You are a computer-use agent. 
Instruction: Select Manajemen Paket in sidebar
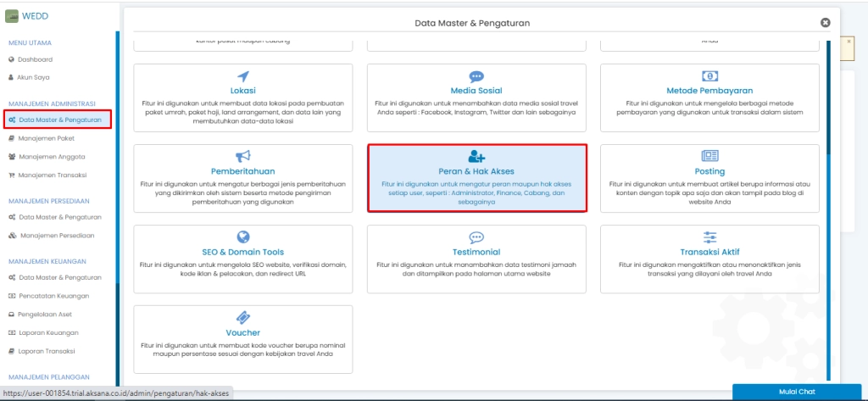tap(47, 137)
